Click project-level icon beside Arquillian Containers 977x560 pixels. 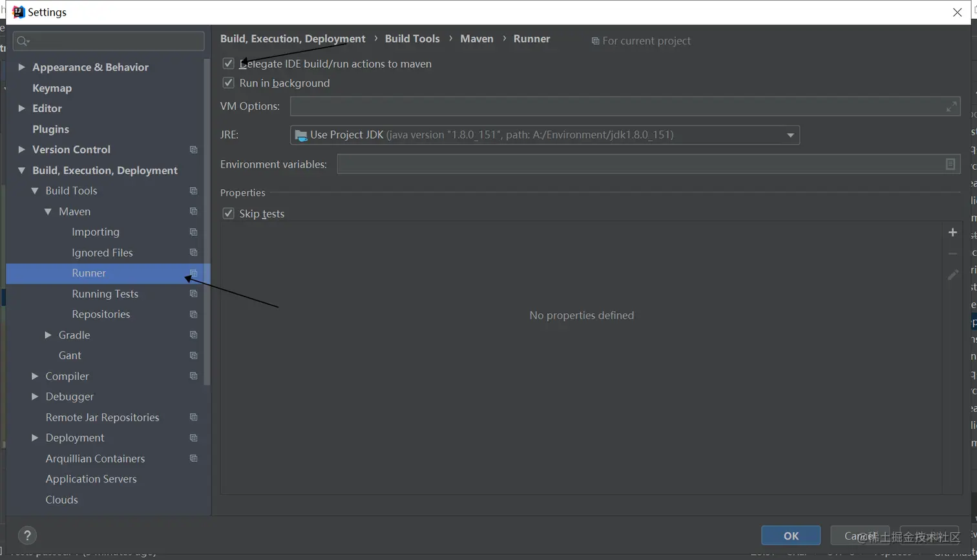[193, 459]
